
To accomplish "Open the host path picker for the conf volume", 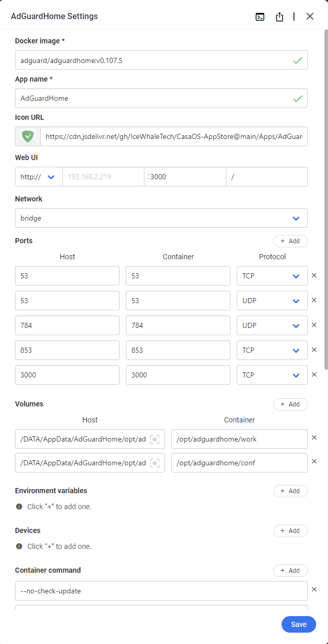I will pyautogui.click(x=154, y=463).
